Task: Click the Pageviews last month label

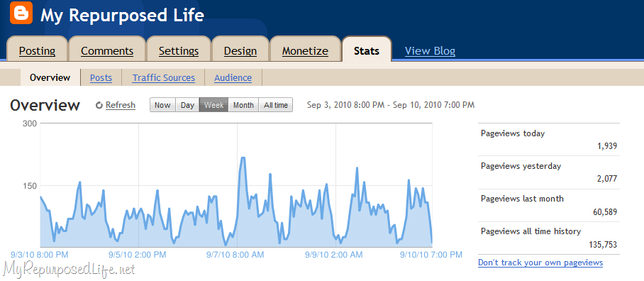Action: click(522, 199)
